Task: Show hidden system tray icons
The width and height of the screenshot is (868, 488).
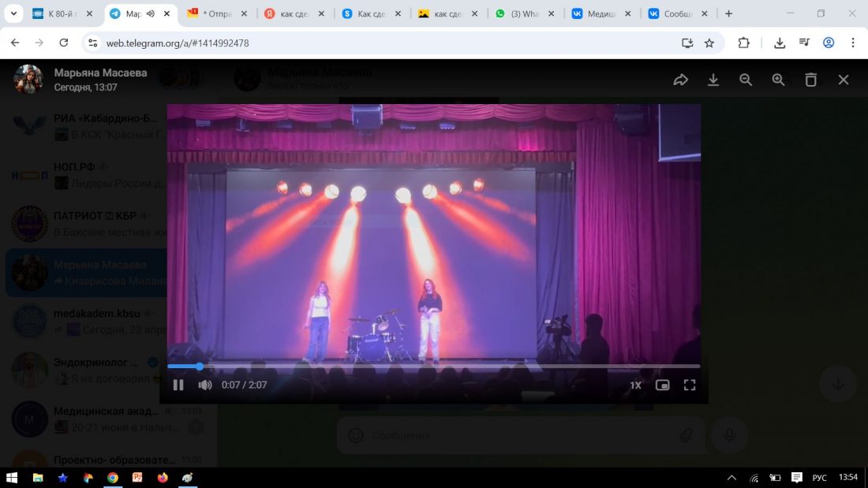Action: (731, 478)
